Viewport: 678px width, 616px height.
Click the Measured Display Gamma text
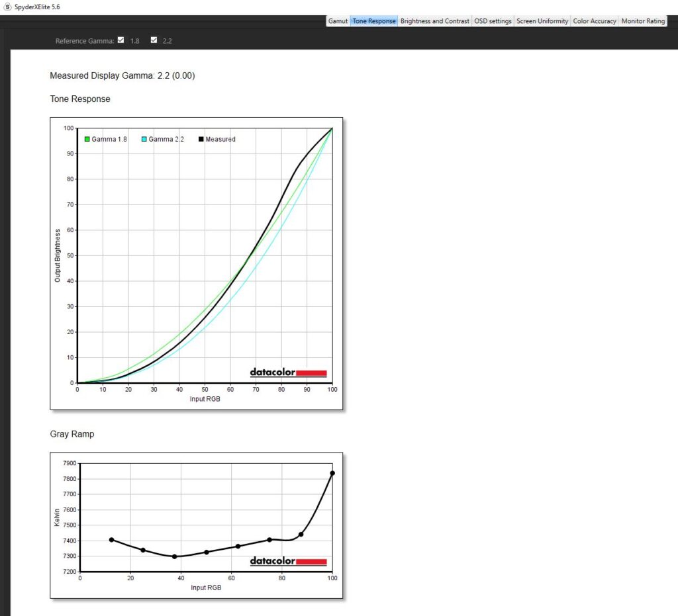(x=122, y=76)
